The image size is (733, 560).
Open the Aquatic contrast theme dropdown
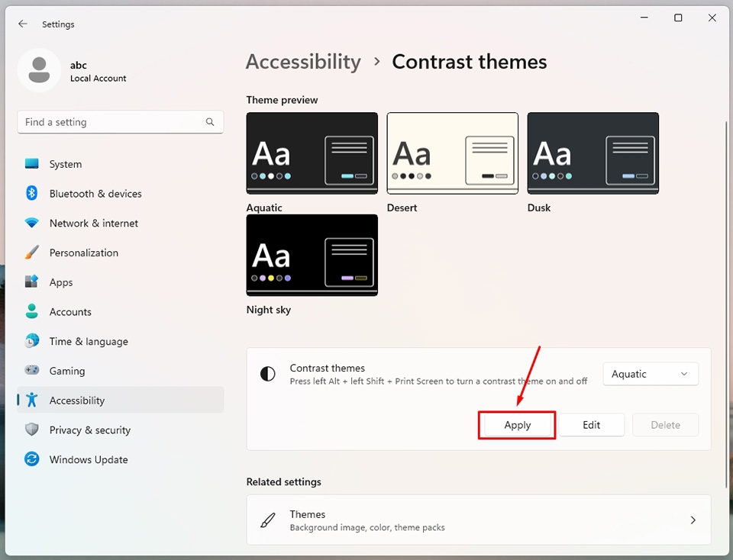(651, 374)
